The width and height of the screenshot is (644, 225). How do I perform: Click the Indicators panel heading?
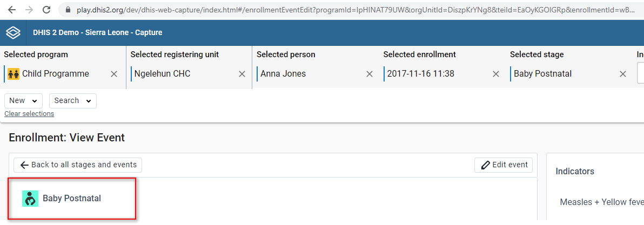click(x=575, y=171)
